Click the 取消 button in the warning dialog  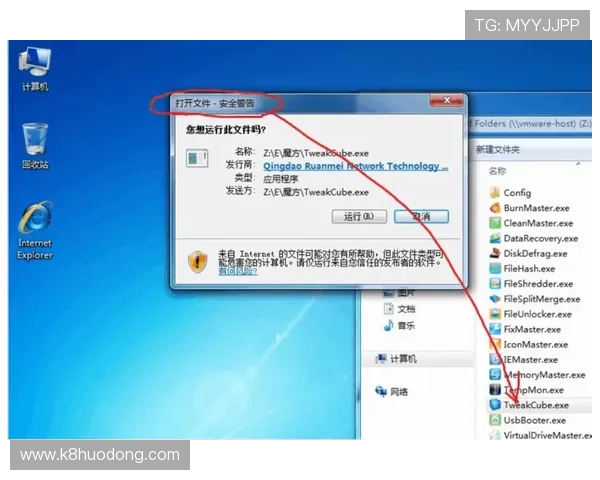(421, 216)
